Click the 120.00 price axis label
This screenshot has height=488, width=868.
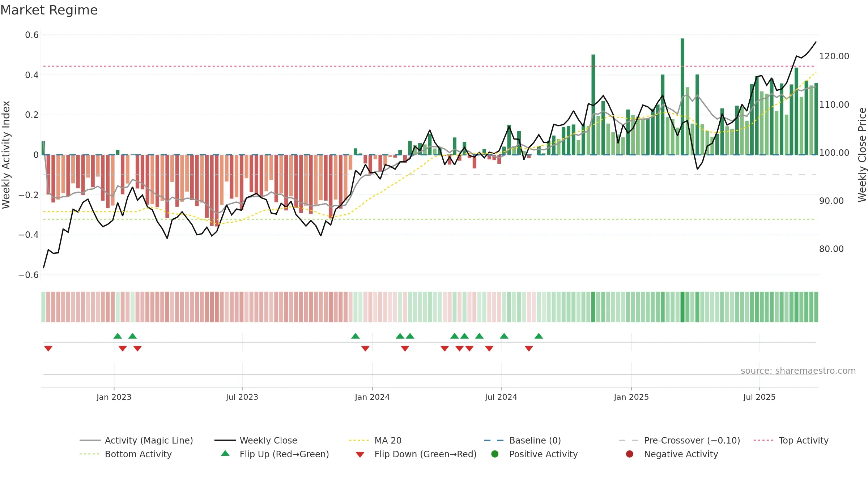click(834, 56)
